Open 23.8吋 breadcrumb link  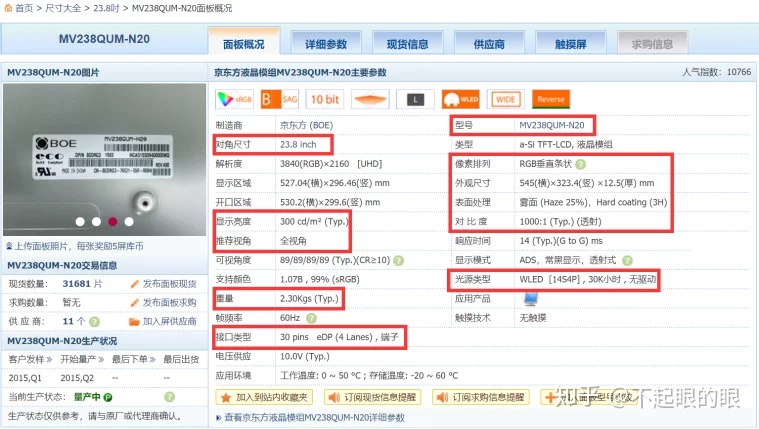[106, 8]
